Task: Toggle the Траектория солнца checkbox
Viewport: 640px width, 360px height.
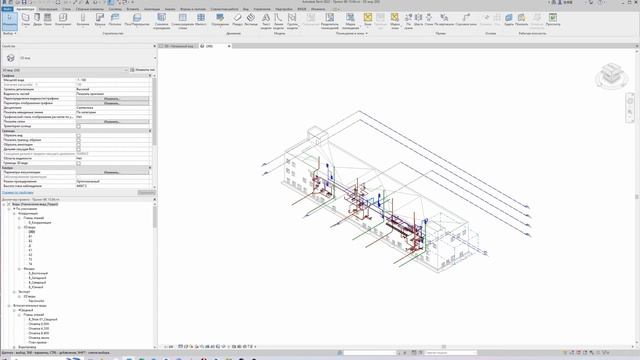Action: [78, 126]
